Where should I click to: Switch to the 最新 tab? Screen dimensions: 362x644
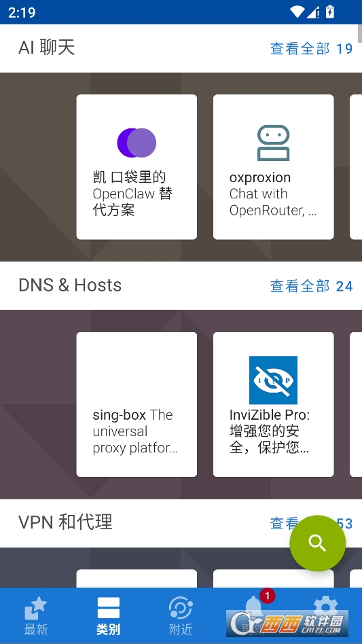click(36, 615)
